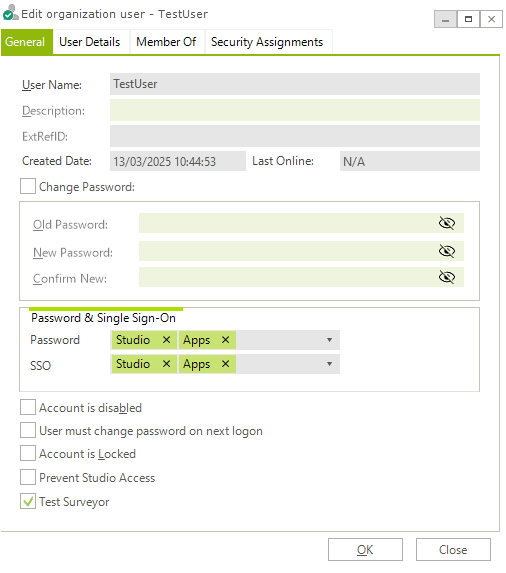Viewport: 506px width, 573px height.
Task: Remove Apps tag from Password row
Action: click(x=225, y=340)
